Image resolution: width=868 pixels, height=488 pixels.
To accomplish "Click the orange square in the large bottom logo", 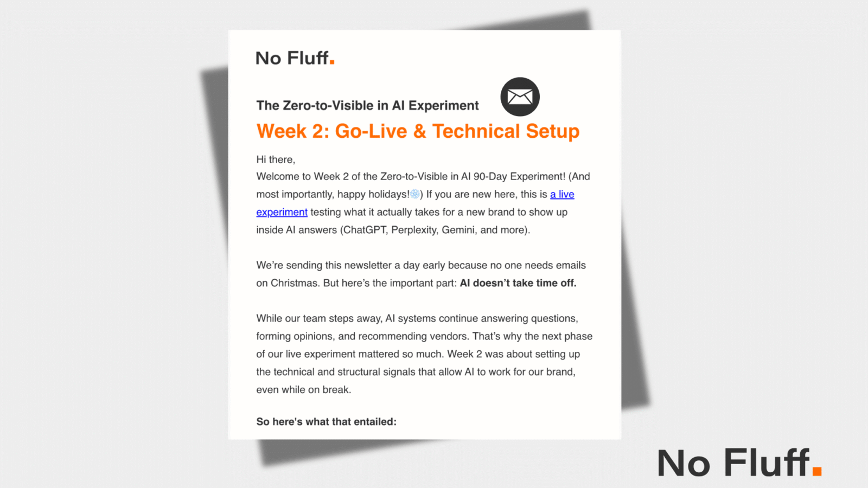I will pyautogui.click(x=817, y=471).
